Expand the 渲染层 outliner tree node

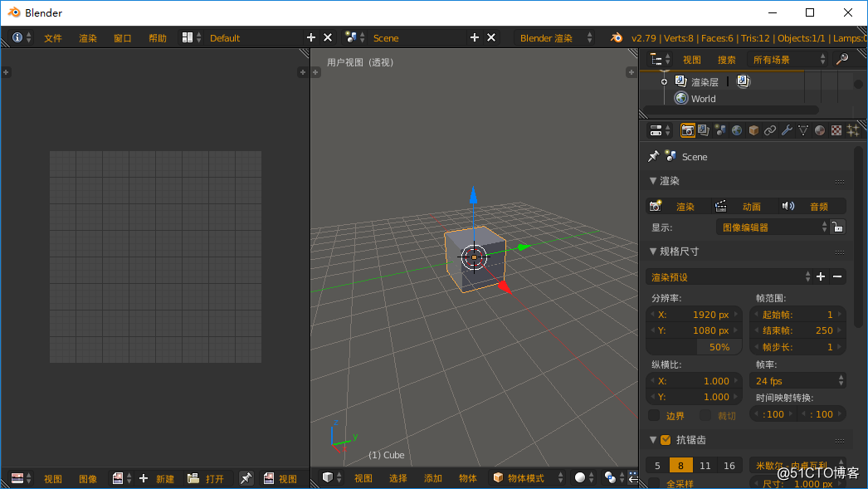tap(664, 81)
